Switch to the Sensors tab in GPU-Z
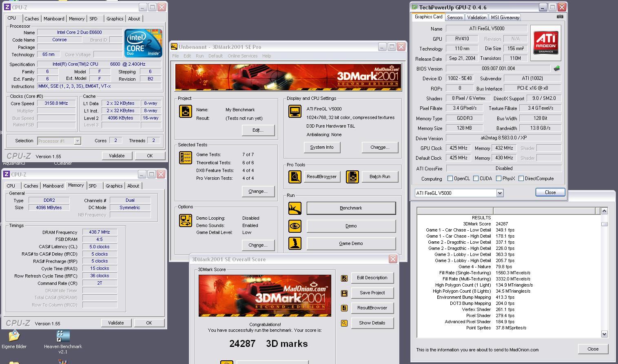The width and height of the screenshot is (618, 364). 454,18
